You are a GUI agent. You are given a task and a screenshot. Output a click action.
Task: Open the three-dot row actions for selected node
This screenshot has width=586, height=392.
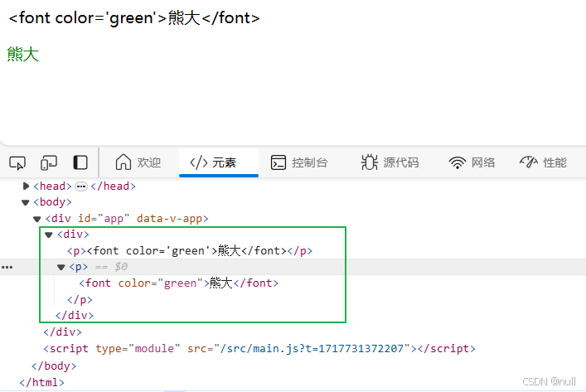point(7,267)
